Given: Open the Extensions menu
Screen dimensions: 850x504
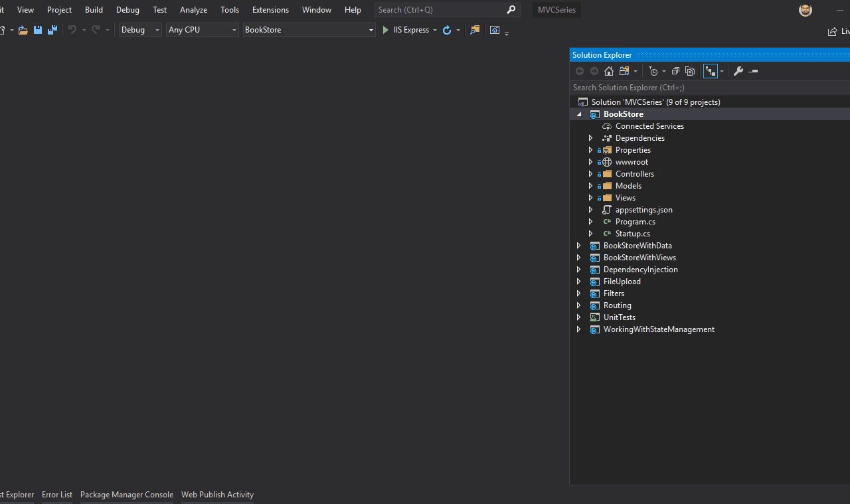Looking at the screenshot, I should click(270, 10).
